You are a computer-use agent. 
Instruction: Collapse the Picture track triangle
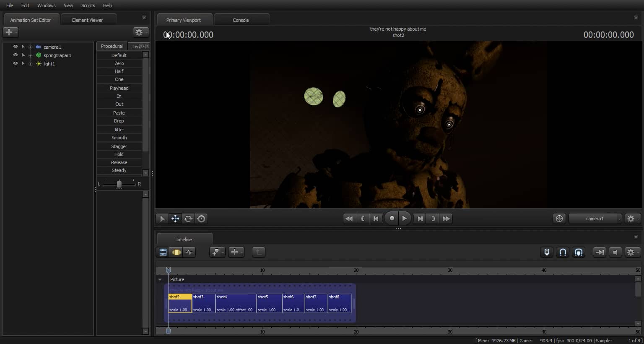click(160, 279)
